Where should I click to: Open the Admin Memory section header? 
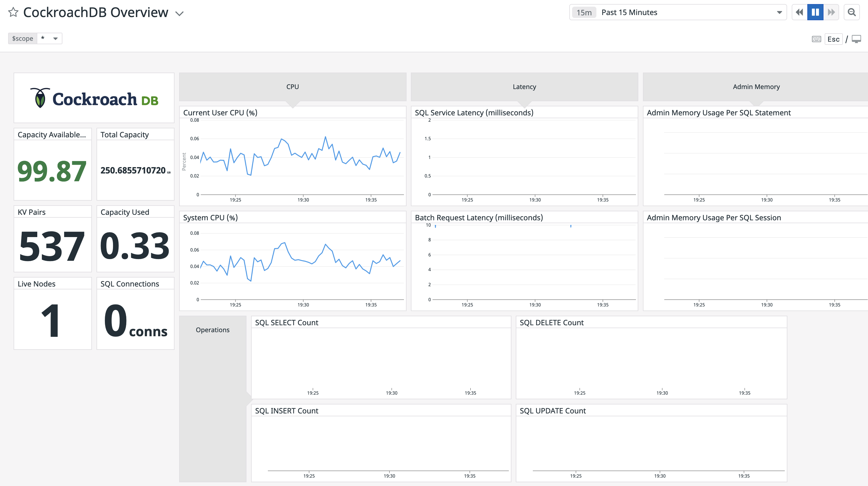[756, 86]
